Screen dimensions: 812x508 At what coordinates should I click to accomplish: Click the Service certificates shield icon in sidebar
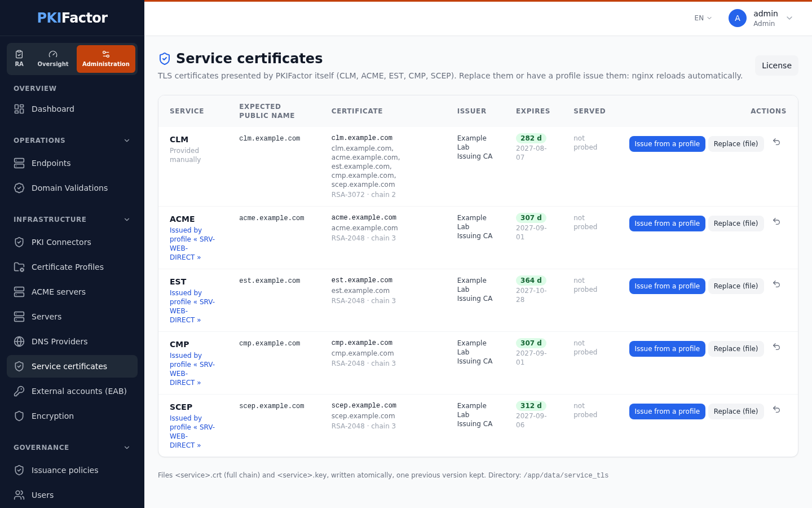pyautogui.click(x=19, y=366)
